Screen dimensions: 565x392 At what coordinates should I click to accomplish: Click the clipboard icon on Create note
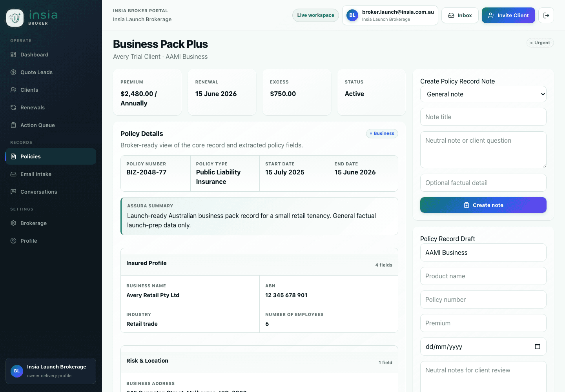click(x=467, y=205)
